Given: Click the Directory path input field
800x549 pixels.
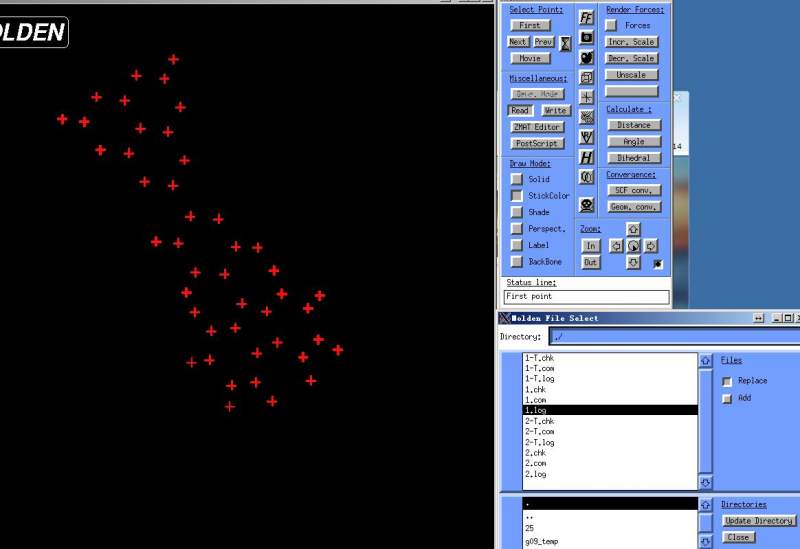Looking at the screenshot, I should [x=674, y=337].
